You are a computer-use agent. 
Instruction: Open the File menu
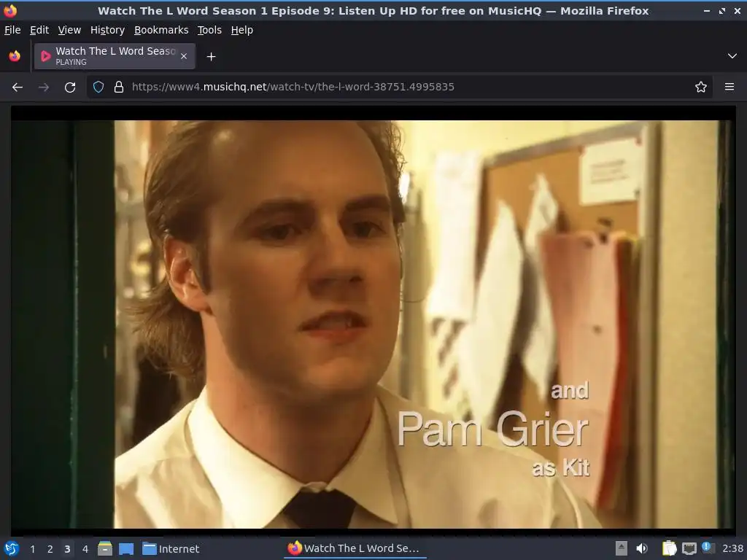[x=12, y=30]
